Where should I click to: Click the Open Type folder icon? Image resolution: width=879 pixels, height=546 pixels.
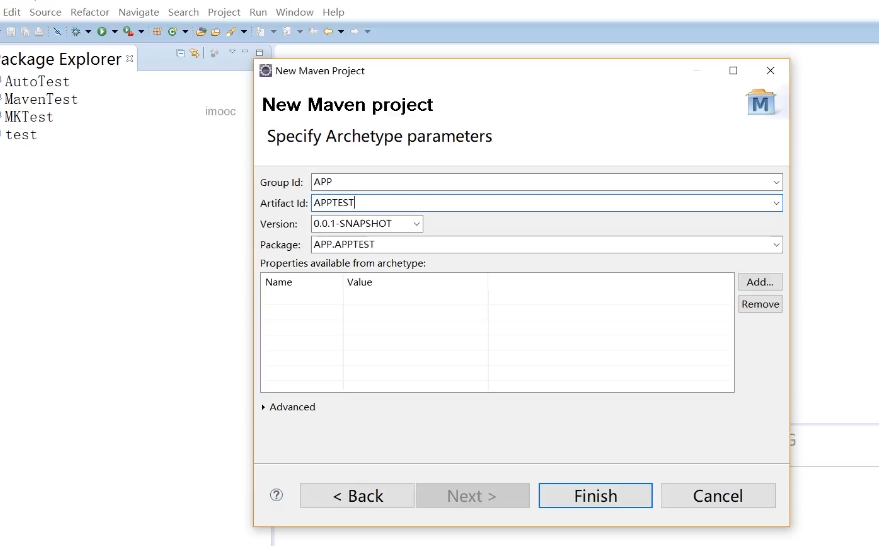201,32
